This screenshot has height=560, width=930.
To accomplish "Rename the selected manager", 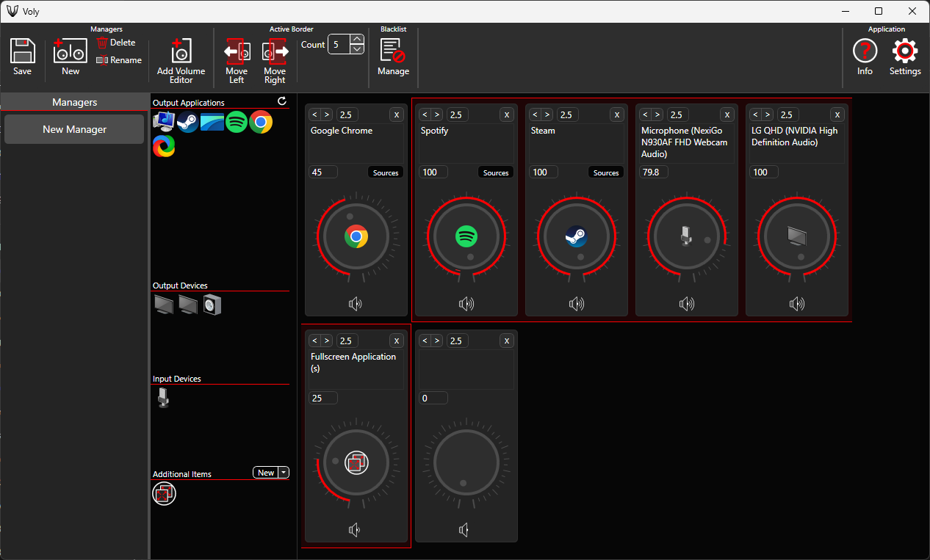I will pyautogui.click(x=118, y=60).
